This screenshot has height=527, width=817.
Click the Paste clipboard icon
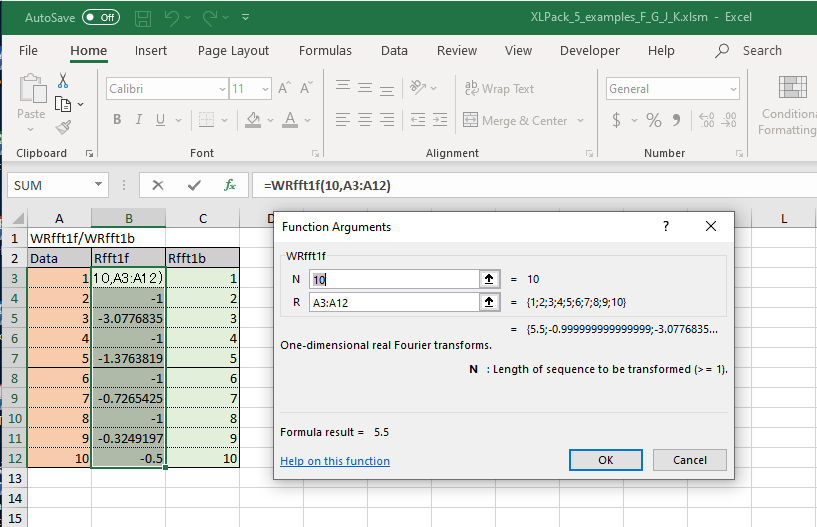(32, 88)
